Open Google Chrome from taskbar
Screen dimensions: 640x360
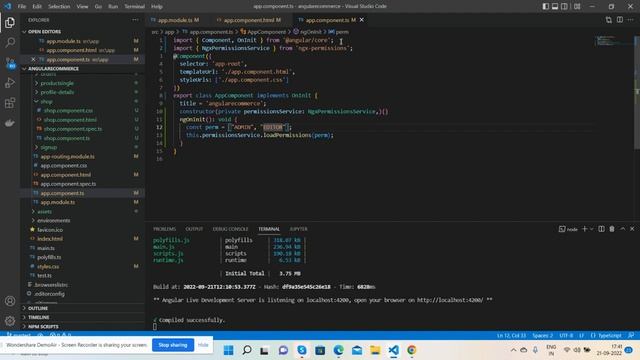411,350
